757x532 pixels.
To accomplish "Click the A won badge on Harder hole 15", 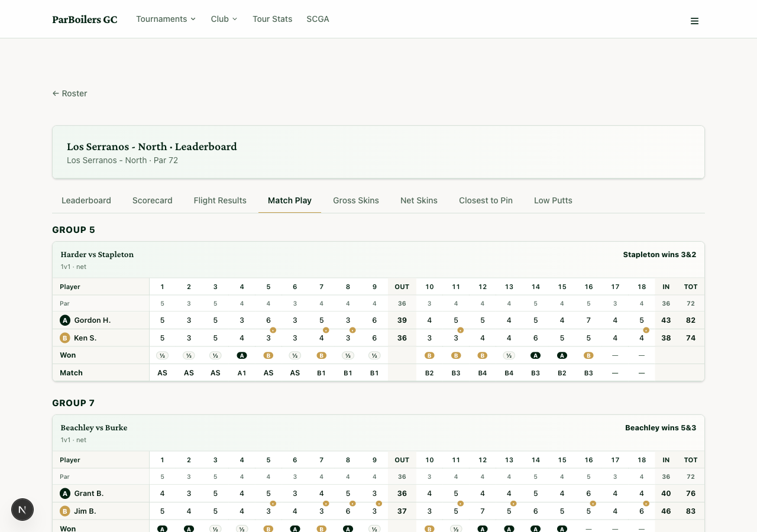I will (x=562, y=355).
